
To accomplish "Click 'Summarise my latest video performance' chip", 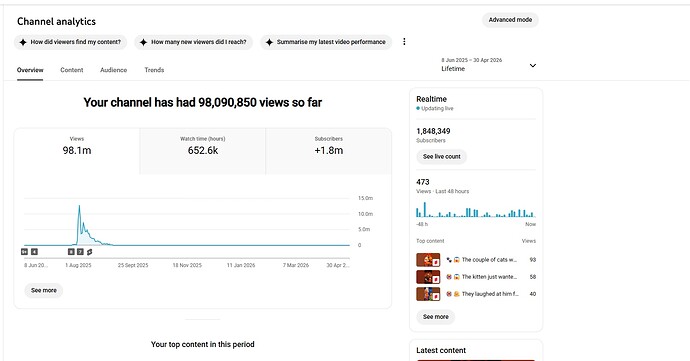I will point(326,42).
